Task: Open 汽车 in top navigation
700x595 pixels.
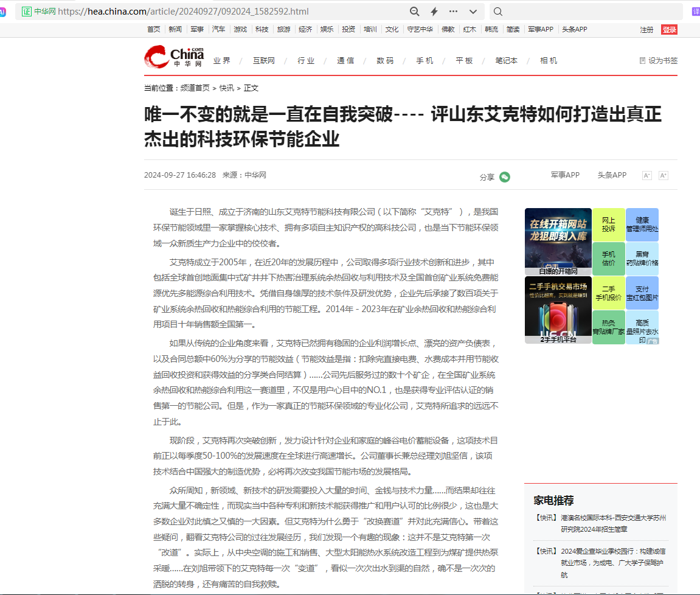Action: 218,29
